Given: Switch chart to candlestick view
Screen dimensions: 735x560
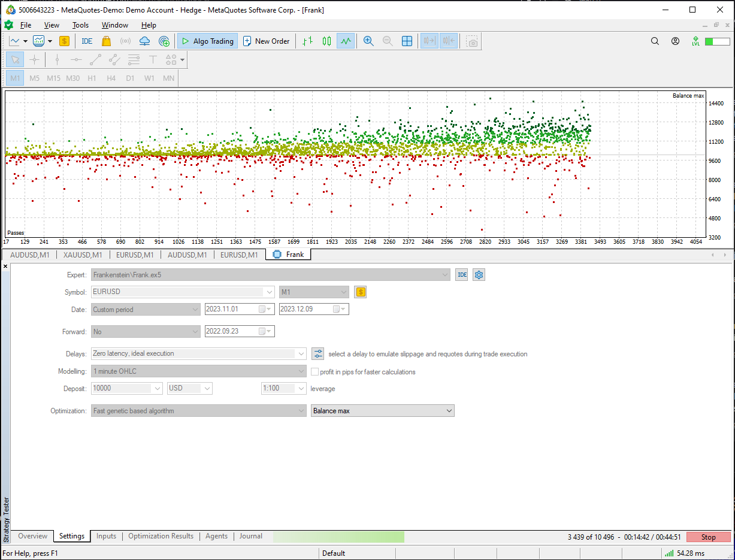Looking at the screenshot, I should coord(326,41).
